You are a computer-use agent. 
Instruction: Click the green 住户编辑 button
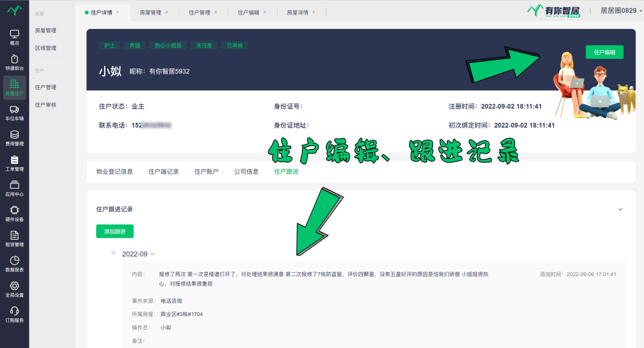(x=604, y=53)
